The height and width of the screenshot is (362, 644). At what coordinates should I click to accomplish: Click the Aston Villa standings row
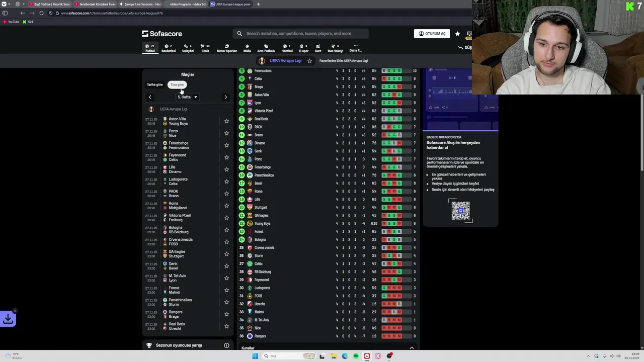pos(327,95)
